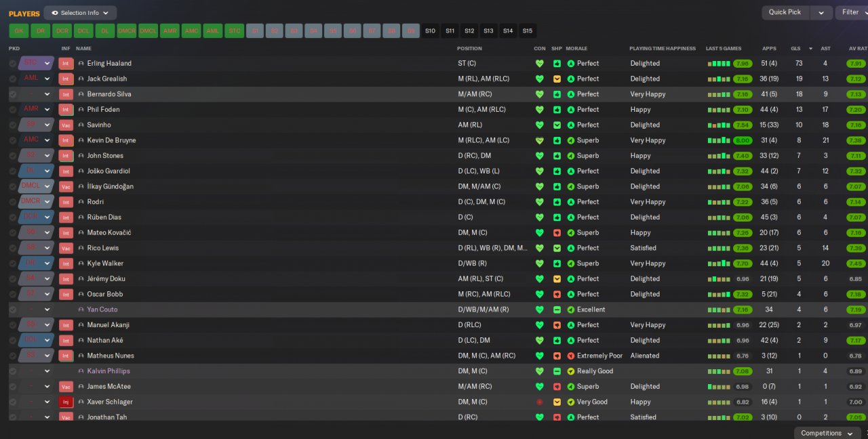This screenshot has width=868, height=439.
Task: Click Savinho's Vac holiday status badge
Action: [66, 125]
